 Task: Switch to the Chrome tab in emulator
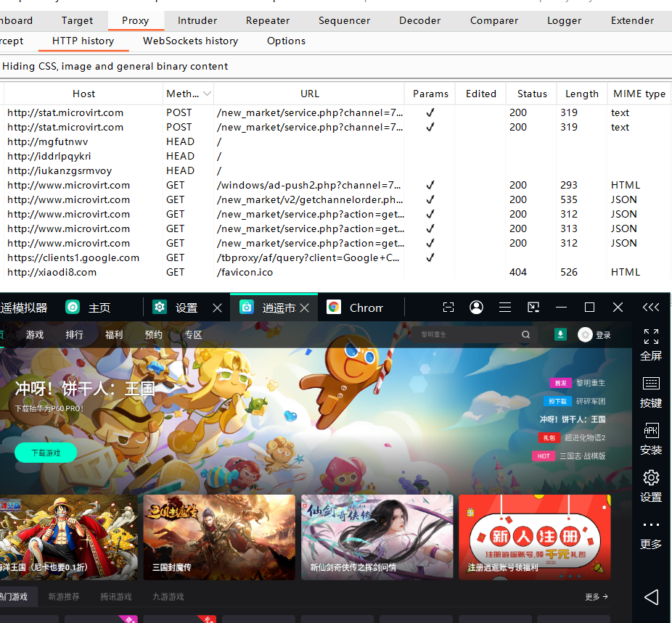click(x=355, y=308)
